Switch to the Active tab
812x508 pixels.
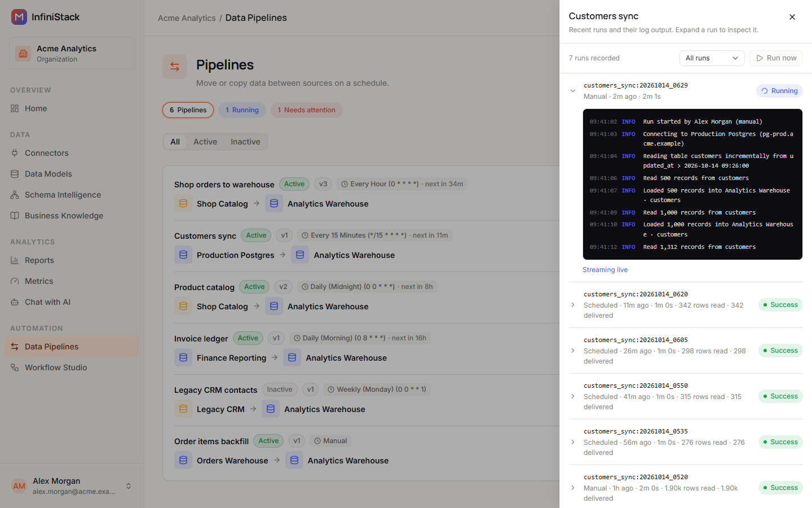point(205,142)
